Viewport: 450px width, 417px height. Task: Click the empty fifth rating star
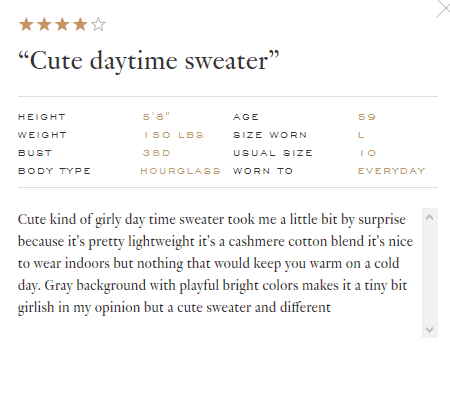[x=98, y=25]
